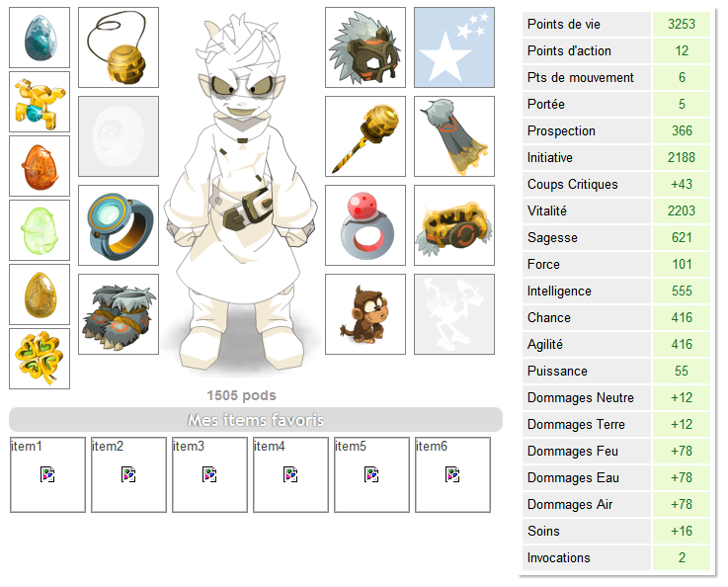Viewport: 728px width, 587px height.
Task: Click the golden belt equipment slot
Action: tap(454, 225)
